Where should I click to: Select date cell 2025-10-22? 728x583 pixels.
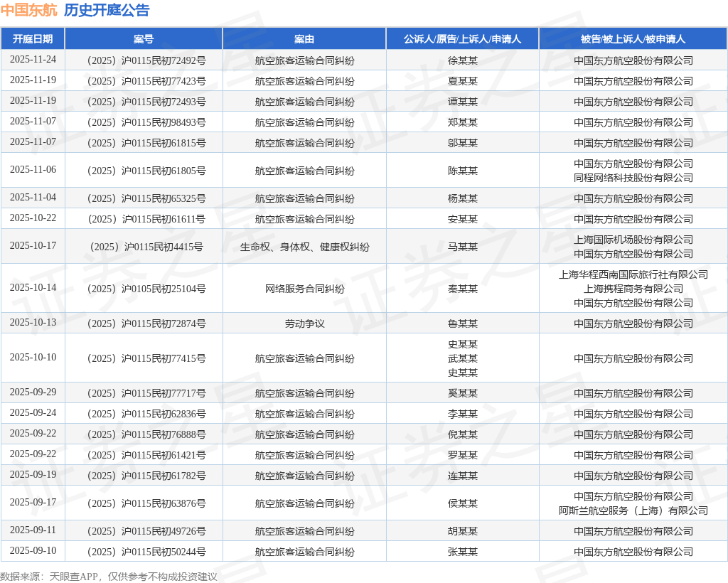pos(33,218)
